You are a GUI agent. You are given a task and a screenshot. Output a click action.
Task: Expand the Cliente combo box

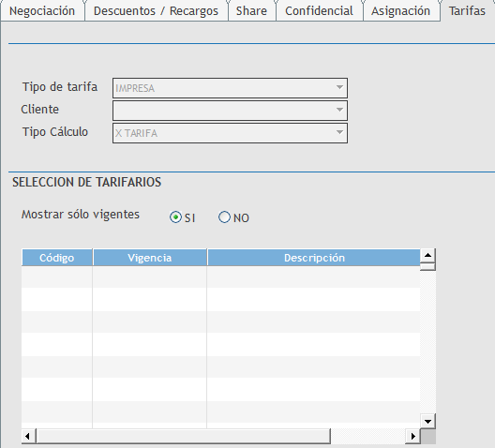coord(230,111)
